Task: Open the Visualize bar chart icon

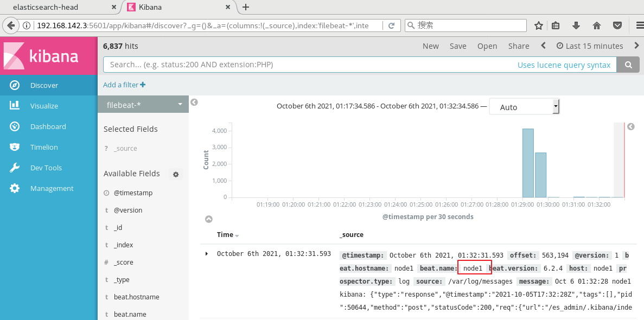Action: (x=14, y=106)
